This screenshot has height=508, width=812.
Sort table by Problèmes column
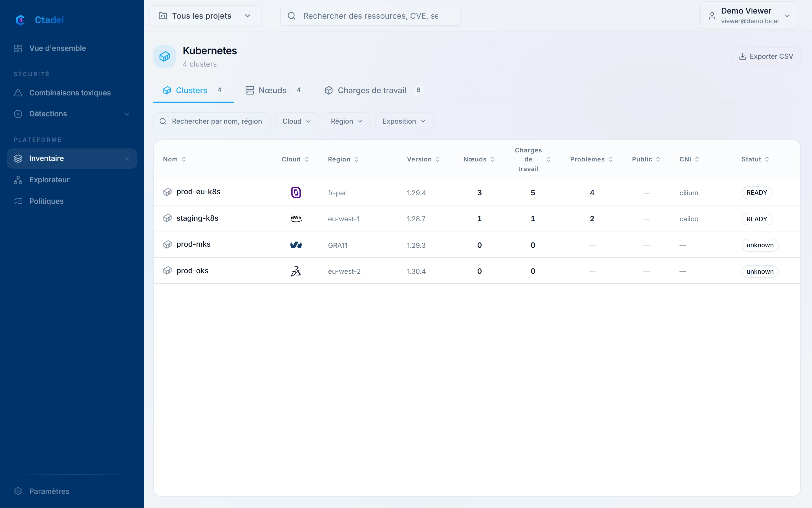pos(592,159)
